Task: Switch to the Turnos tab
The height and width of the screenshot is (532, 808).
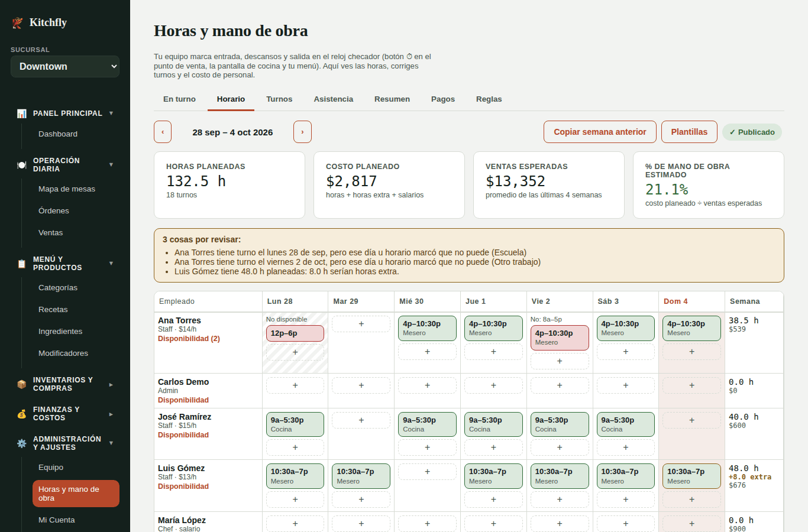Action: 279,99
